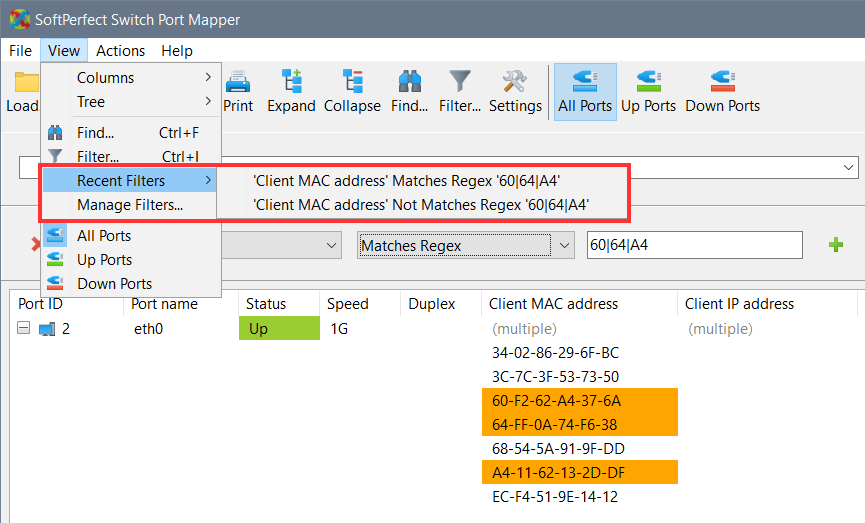Screen dimensions: 865x523
Task: Click the green plus add-filter icon
Action: (x=836, y=244)
